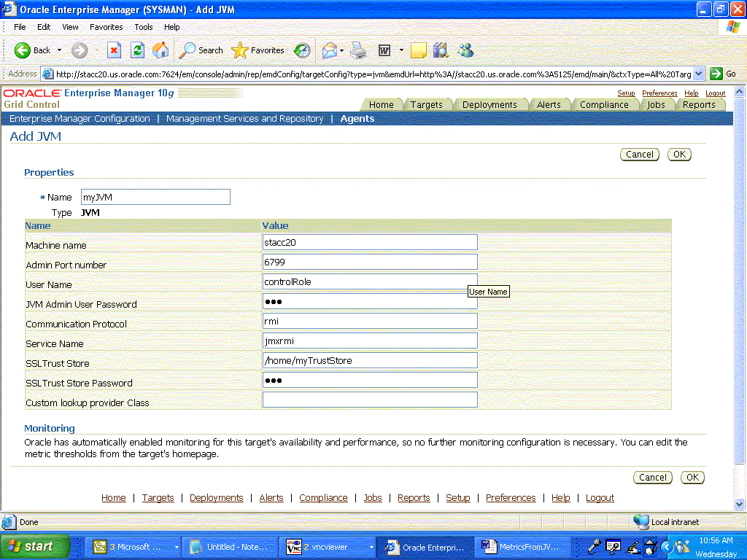Open the Edit button dropdown arrow
This screenshot has height=560, width=747.
point(401,50)
